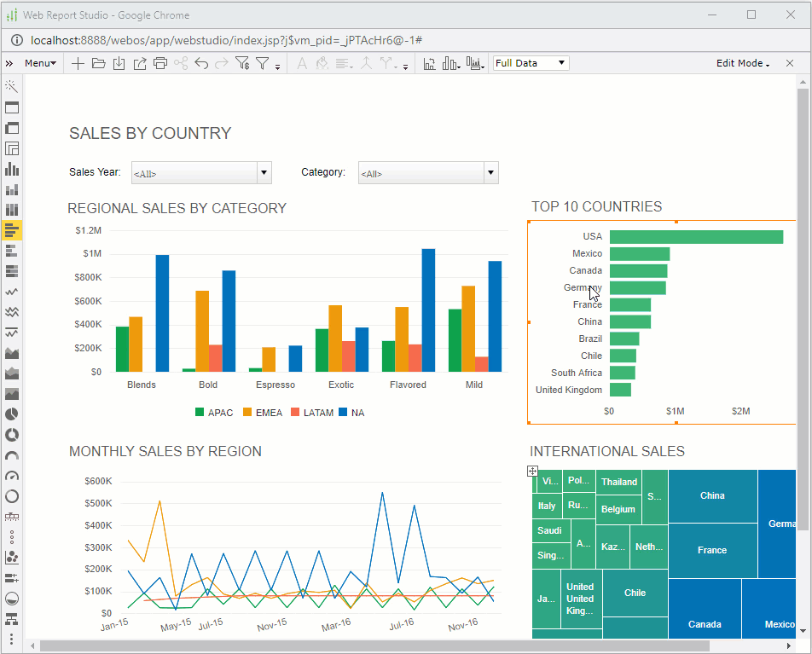The image size is (812, 654).
Task: Select the bubble chart icon in sidebar
Action: click(12, 557)
